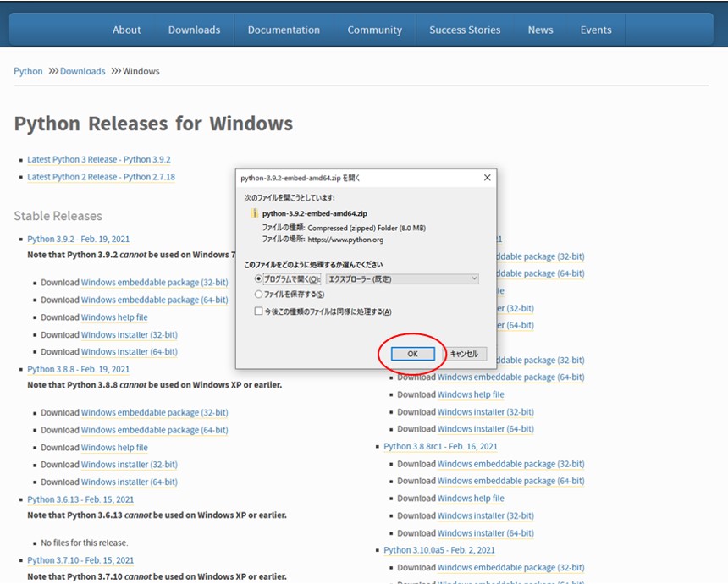Viewport: 728px width, 584px height.
Task: Click the Python 3.8.8 Windows XP compatibility note
Action: point(155,385)
